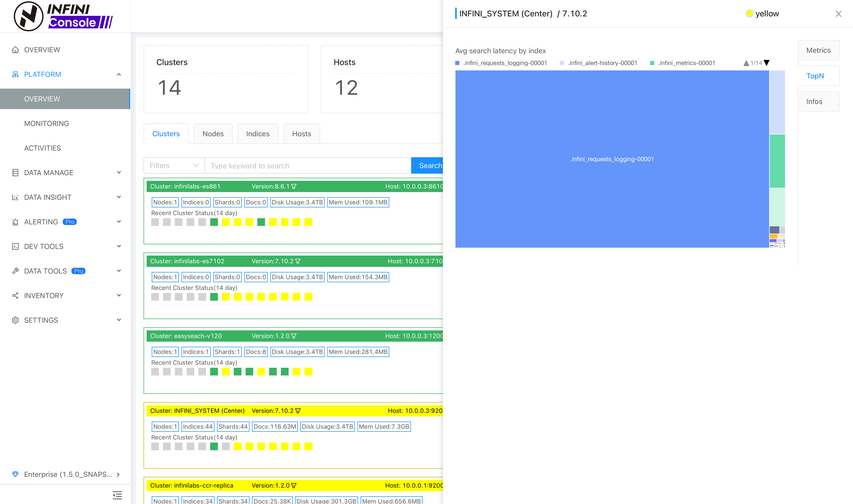Click the Infos icon in the side panel
The height and width of the screenshot is (504, 853).
[815, 101]
